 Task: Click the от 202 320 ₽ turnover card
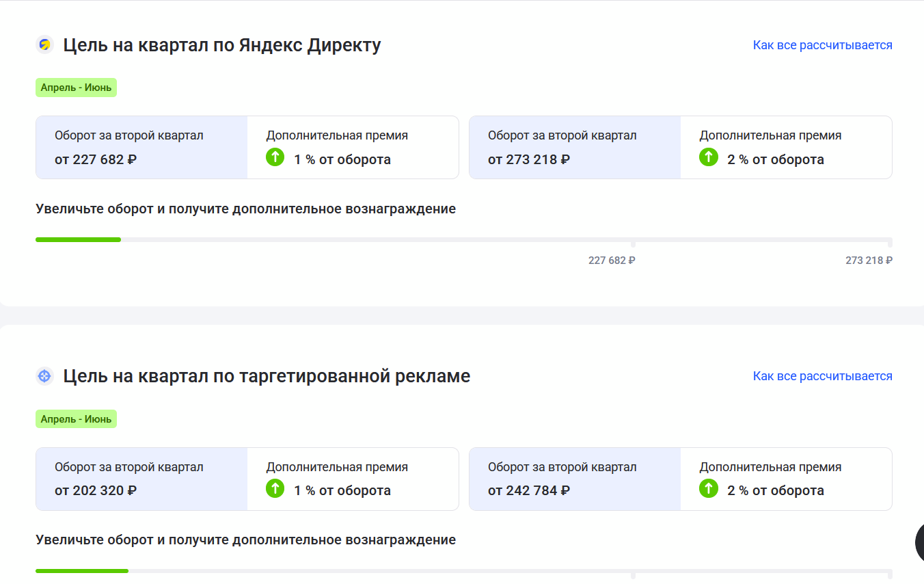pyautogui.click(x=141, y=479)
